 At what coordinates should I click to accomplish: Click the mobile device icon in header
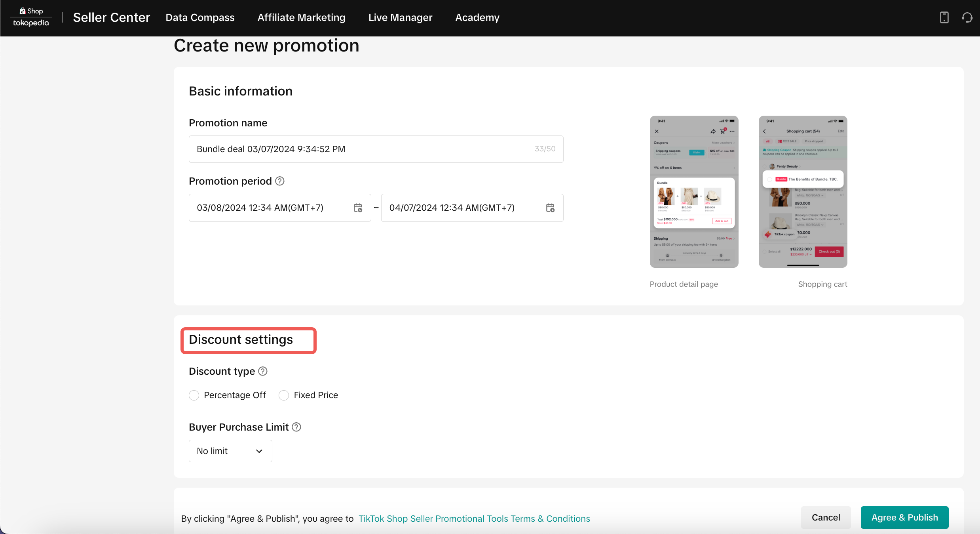[x=944, y=17]
